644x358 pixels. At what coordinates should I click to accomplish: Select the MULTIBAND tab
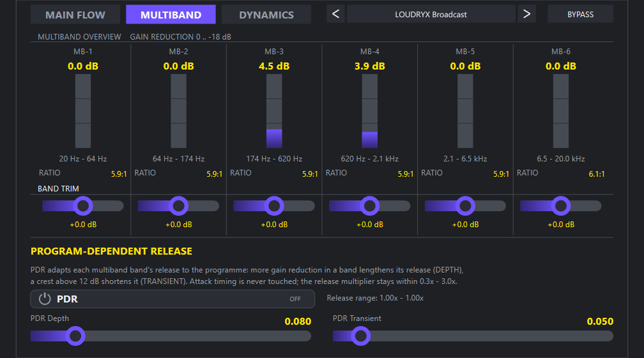(171, 15)
